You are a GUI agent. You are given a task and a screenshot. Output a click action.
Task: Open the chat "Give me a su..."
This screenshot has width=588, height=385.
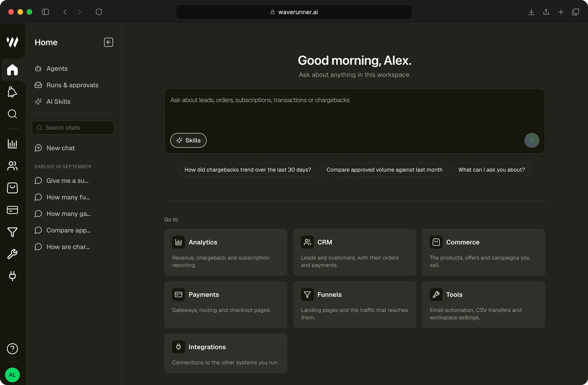coord(73,181)
